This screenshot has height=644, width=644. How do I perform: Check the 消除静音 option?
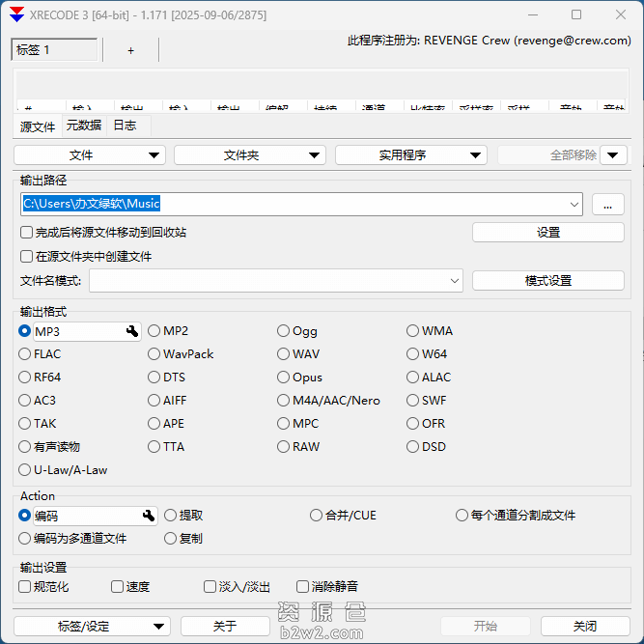click(x=302, y=587)
